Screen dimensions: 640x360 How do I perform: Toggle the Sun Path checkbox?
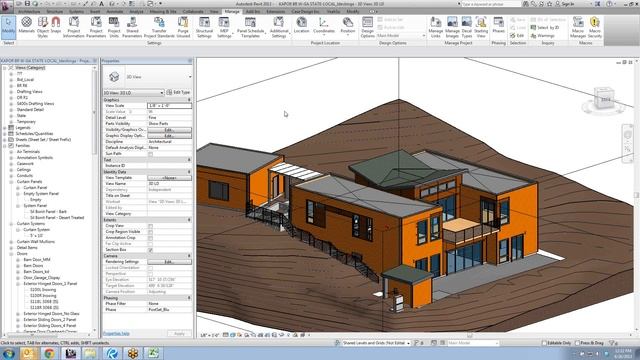click(x=150, y=154)
